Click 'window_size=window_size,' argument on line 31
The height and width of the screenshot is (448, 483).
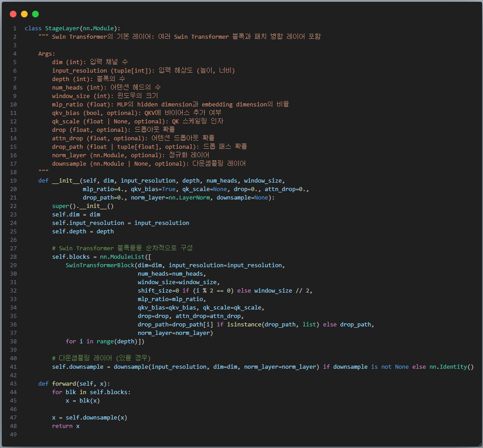179,282
